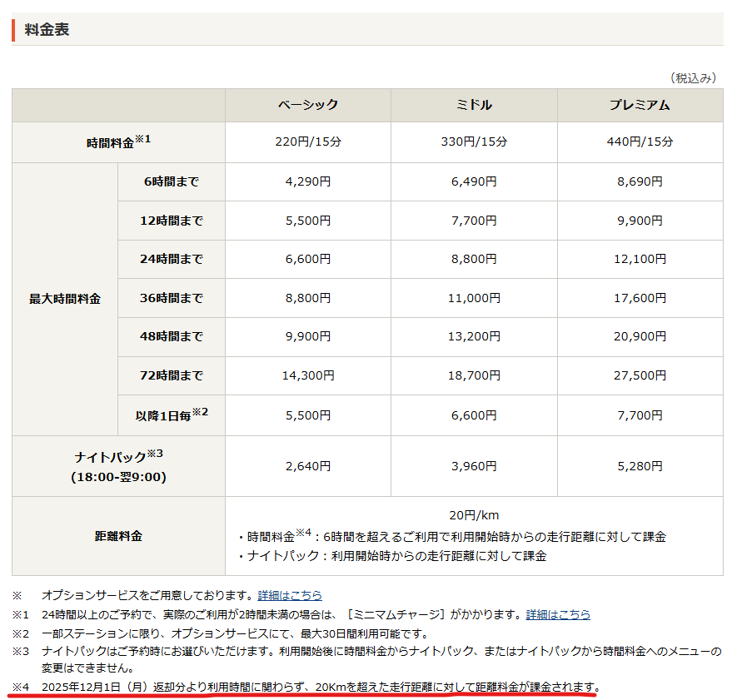Viewport: 737px width, 700px height.
Task: Click the ベーシック column header
Action: coord(308,105)
